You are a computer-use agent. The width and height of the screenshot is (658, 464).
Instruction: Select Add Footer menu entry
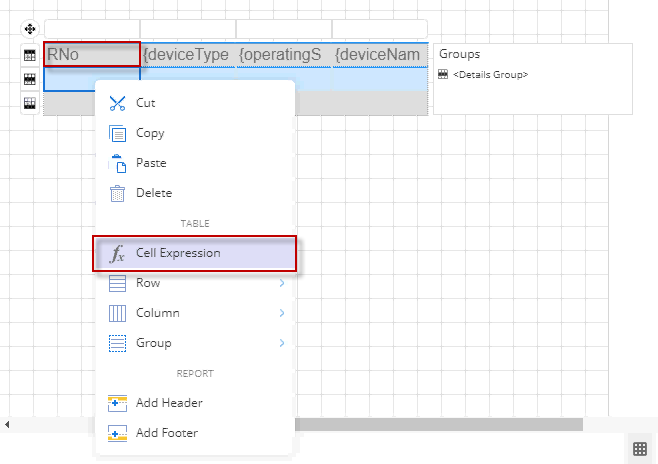(x=195, y=433)
